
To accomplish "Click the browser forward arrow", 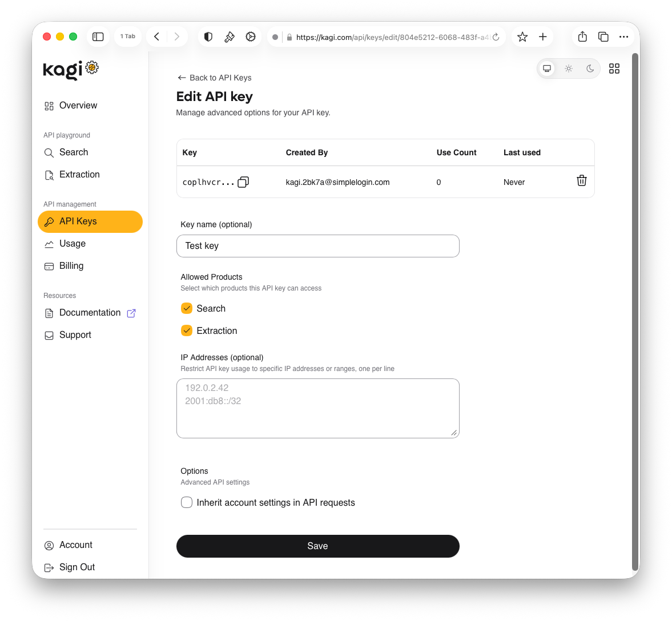I will click(176, 37).
